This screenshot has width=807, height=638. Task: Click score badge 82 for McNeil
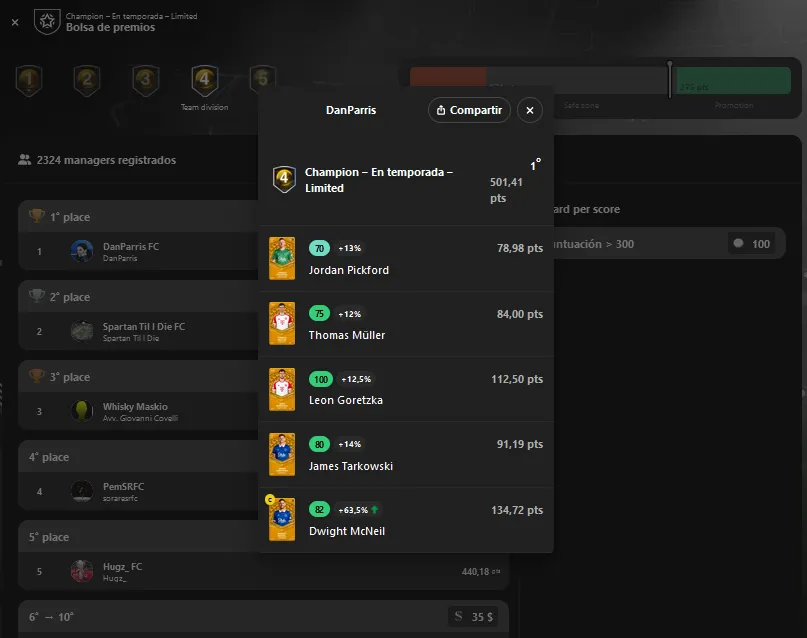(x=319, y=510)
